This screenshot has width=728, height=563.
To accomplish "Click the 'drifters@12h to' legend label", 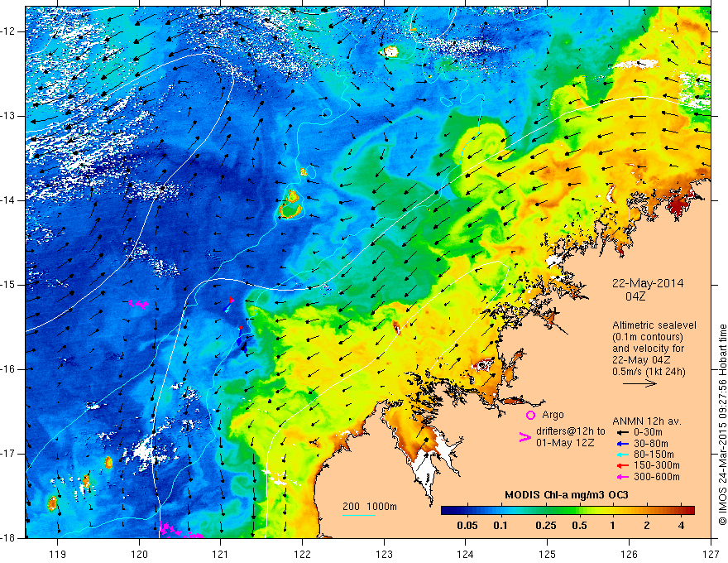I will tap(571, 431).
